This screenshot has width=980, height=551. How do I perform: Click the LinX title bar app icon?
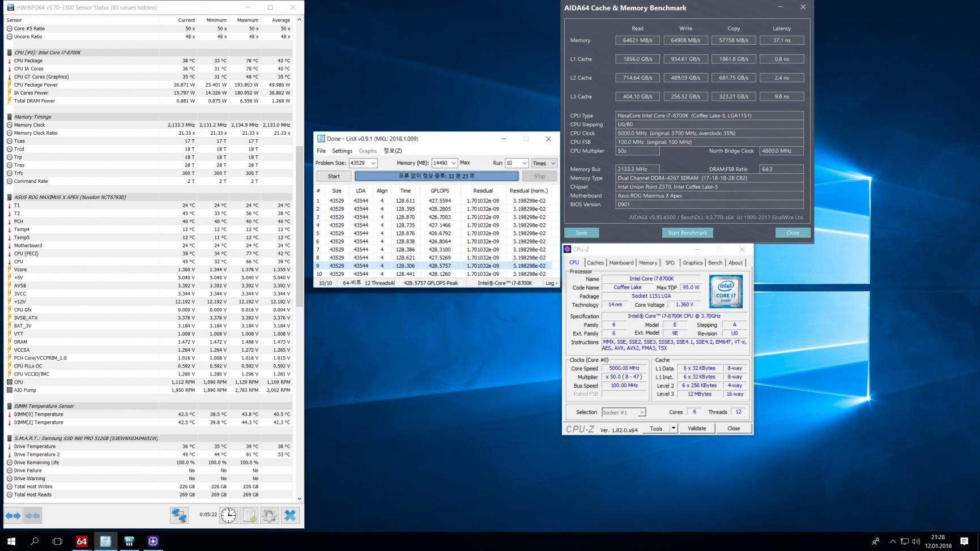[321, 139]
